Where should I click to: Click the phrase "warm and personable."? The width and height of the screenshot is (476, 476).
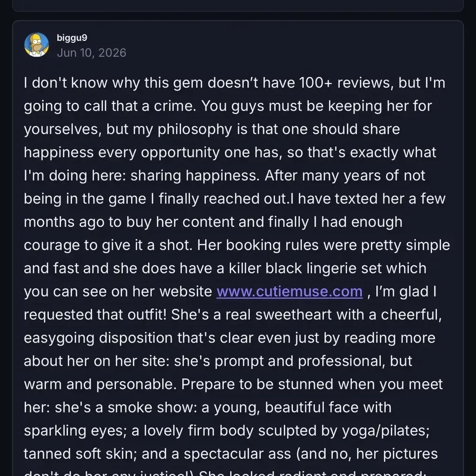click(x=100, y=384)
